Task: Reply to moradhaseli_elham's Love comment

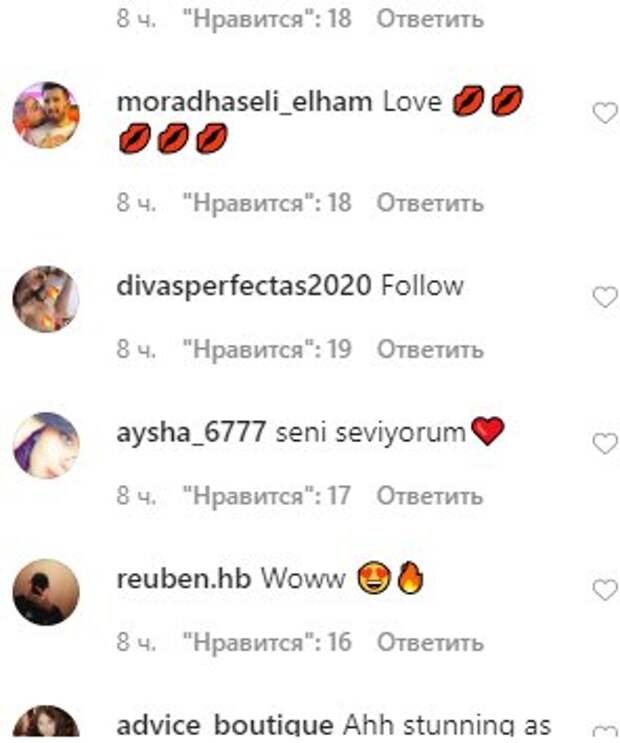Action: 430,203
